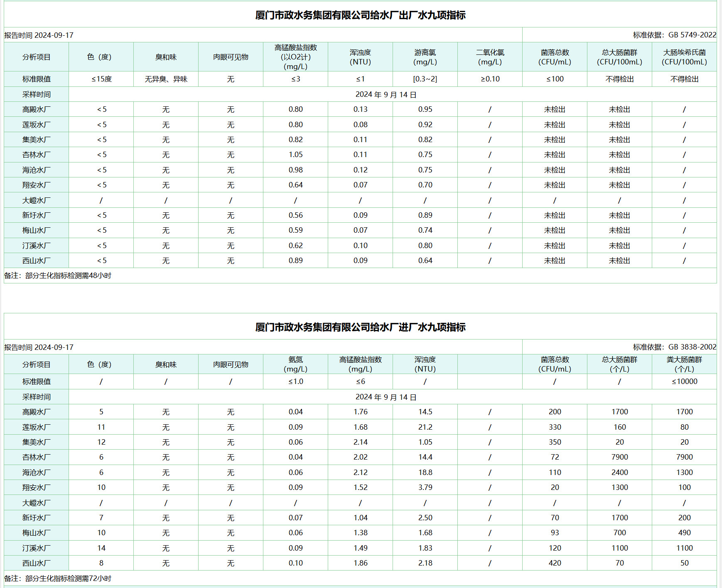Click turbidity value '0.13' in 高殿水厂 row

pyautogui.click(x=360, y=109)
